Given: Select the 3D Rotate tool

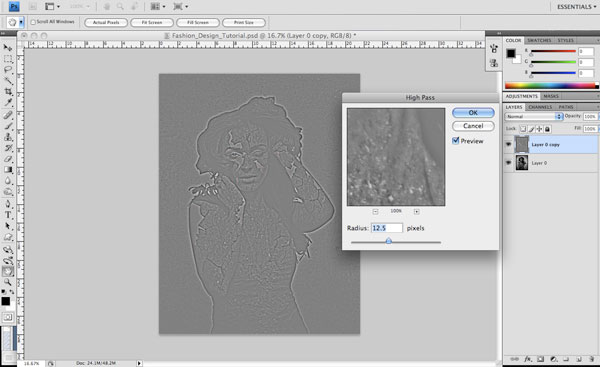Looking at the screenshot, I should [8, 250].
